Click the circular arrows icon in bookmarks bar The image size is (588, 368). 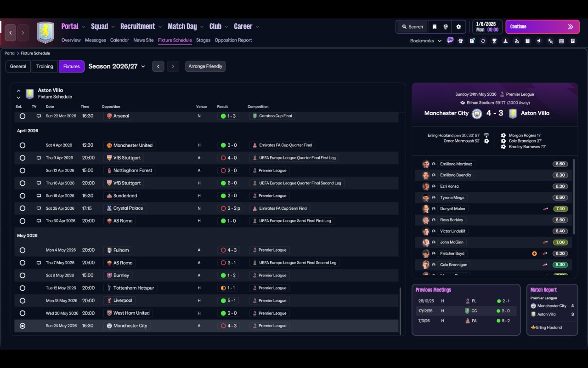(x=483, y=41)
